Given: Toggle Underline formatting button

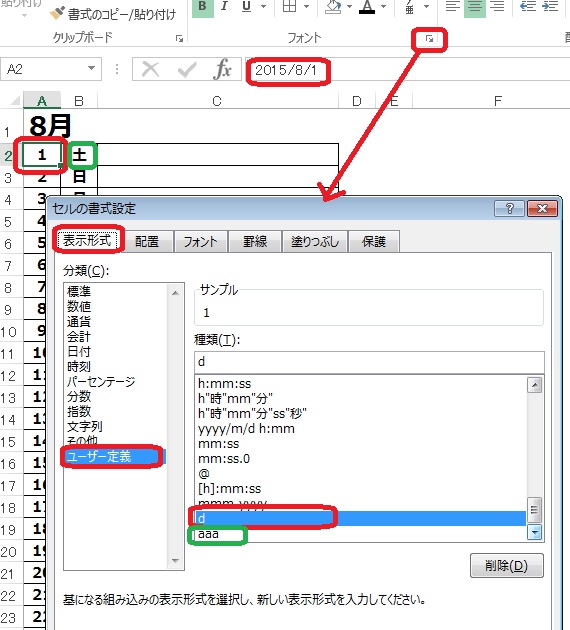Looking at the screenshot, I should click(247, 7).
